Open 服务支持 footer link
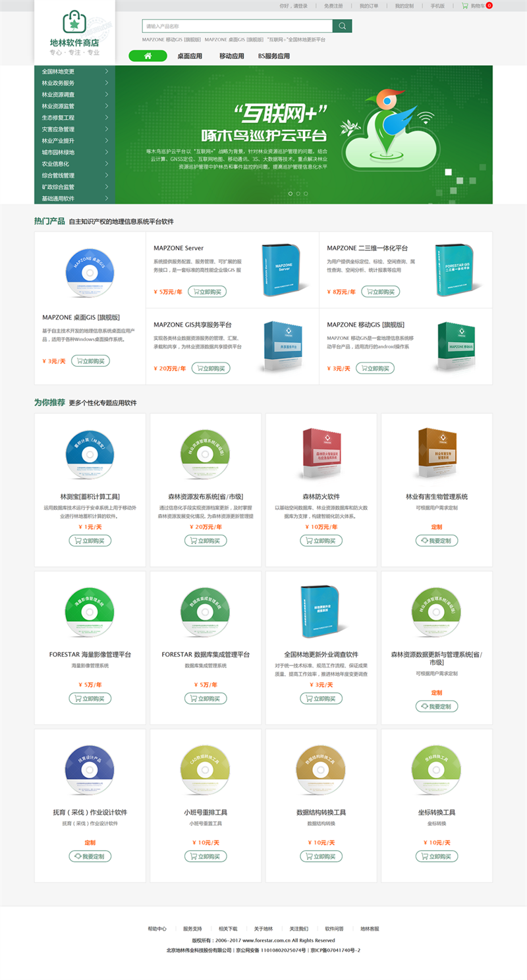Screen dimensions: 527x980 pyautogui.click(x=192, y=929)
